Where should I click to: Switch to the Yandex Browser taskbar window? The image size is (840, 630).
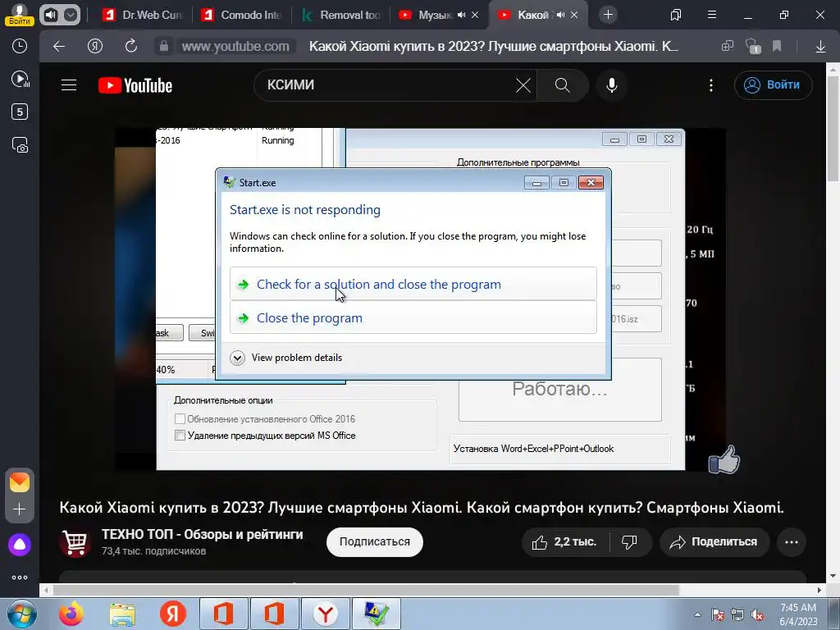[326, 614]
